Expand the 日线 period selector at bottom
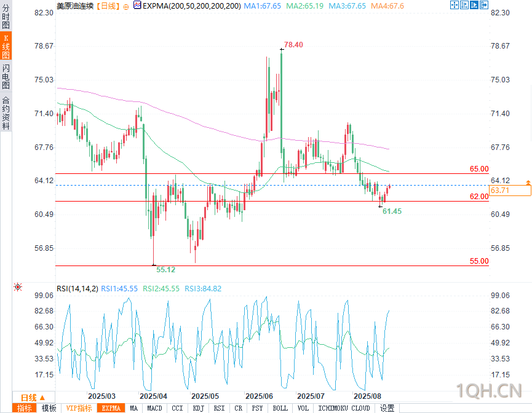Image resolution: width=532 pixels, height=413 pixels. pyautogui.click(x=33, y=398)
